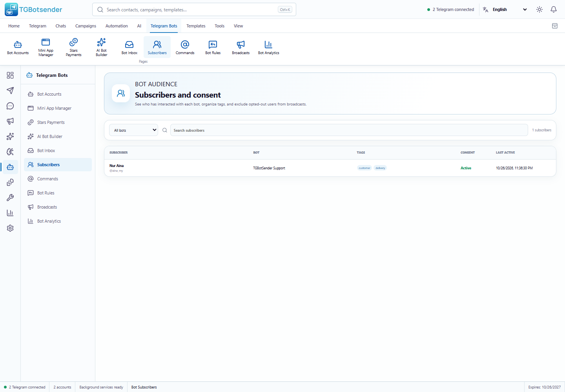This screenshot has width=565, height=392.
Task: Click the chat bubble icon in left rail
Action: 10,106
